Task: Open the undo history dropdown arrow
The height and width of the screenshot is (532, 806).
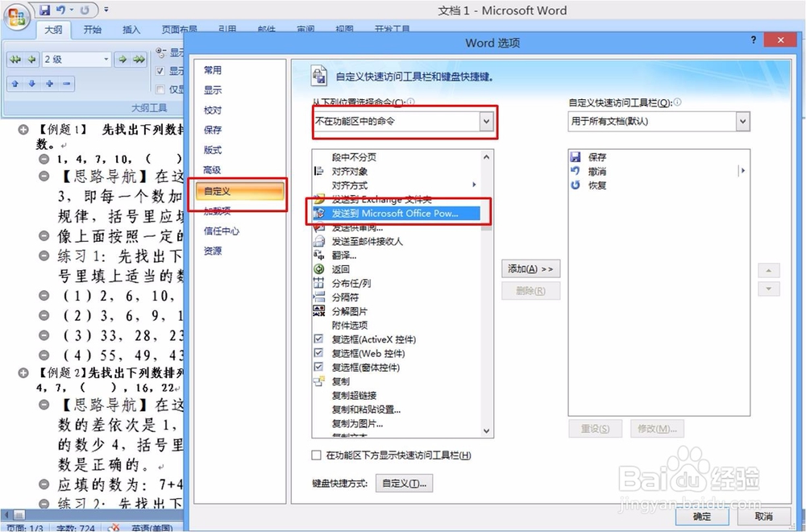Action: click(x=72, y=10)
